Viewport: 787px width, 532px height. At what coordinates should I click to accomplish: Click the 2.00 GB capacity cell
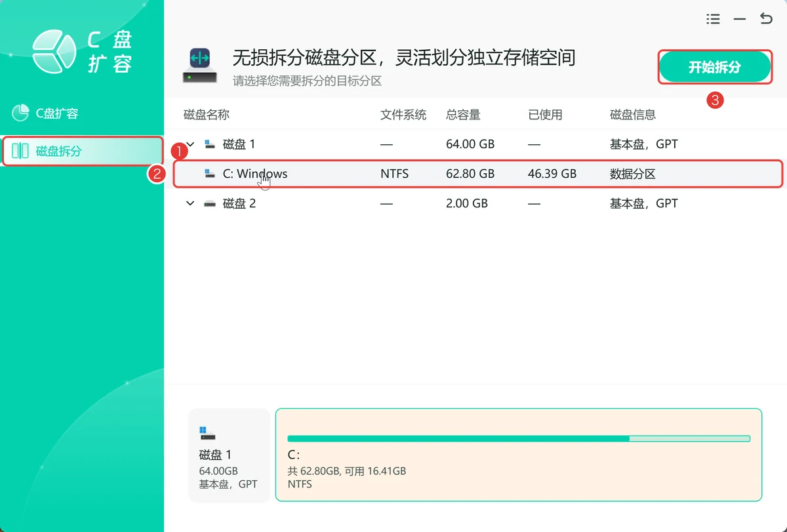[x=467, y=203]
